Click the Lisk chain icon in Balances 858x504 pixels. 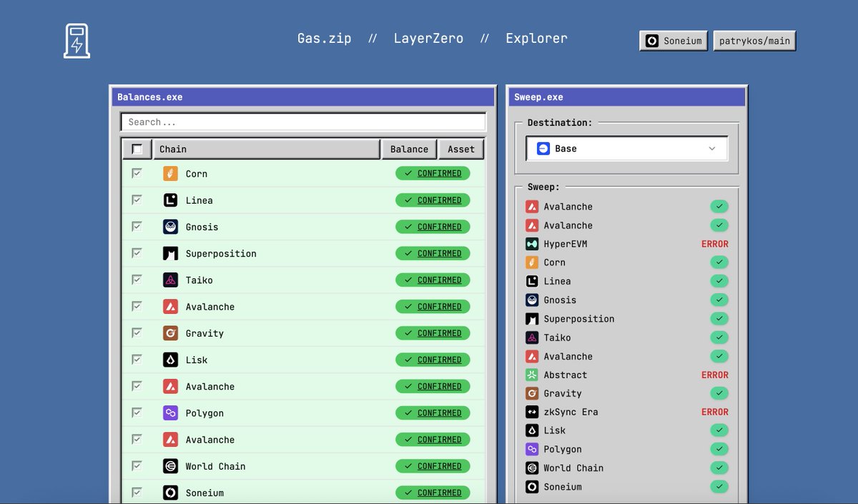170,360
